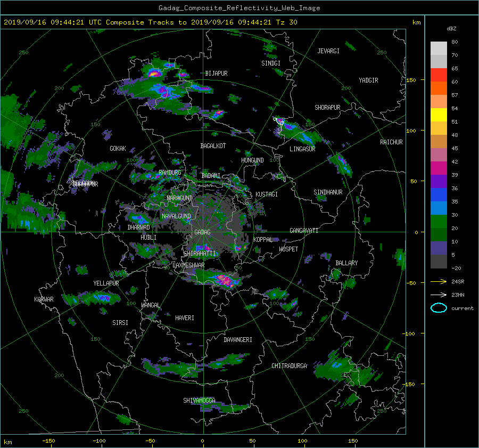Click the -150 value on the bottom km axis
Image resolution: width=479 pixels, height=448 pixels.
tap(48, 441)
